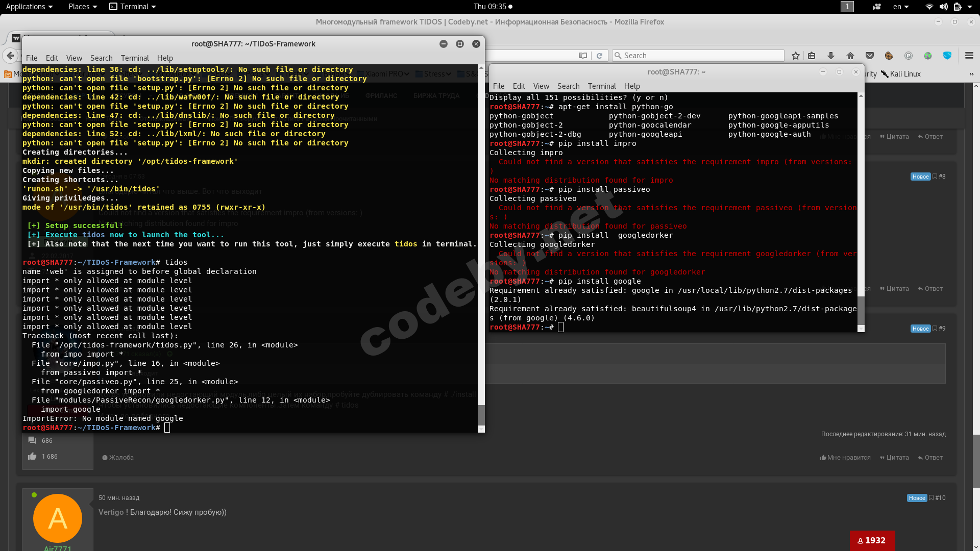Click the Firefox Search input field
The height and width of the screenshot is (551, 980).
699,56
